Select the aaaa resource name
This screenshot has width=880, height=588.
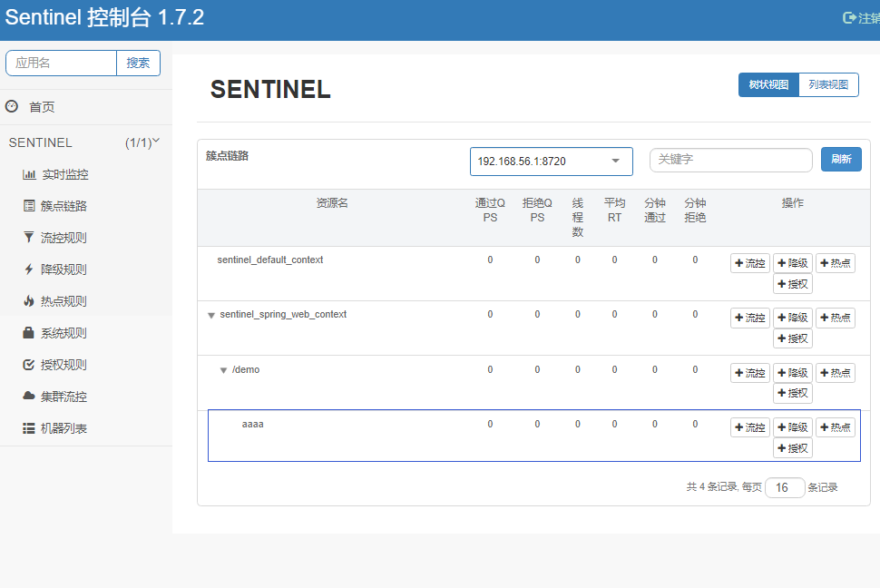tap(252, 424)
